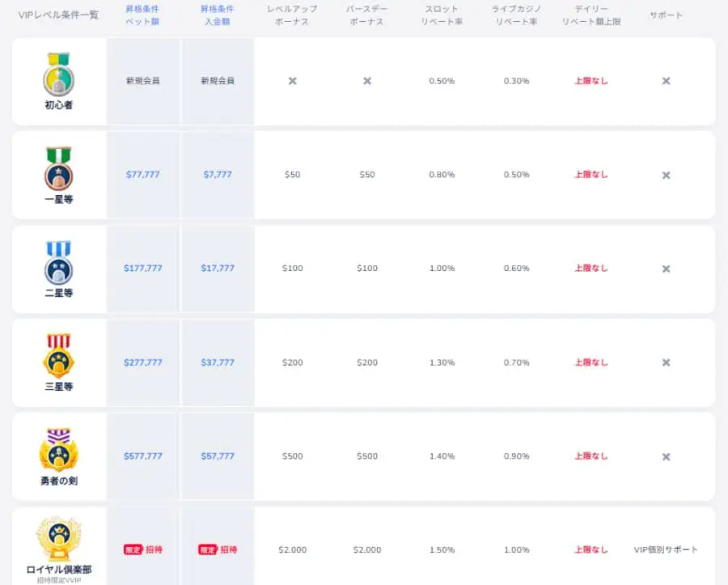Click the VIP個別サポート text
Viewport: 728px width, 585px height.
pos(666,549)
